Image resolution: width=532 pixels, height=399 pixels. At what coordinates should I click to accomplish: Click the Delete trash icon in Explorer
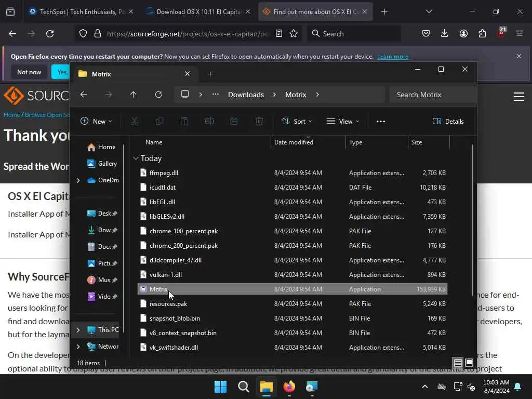[x=259, y=121]
